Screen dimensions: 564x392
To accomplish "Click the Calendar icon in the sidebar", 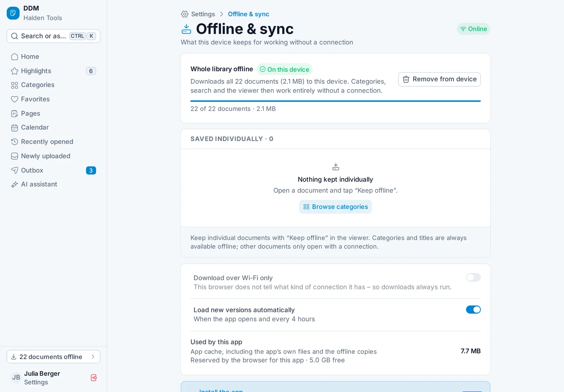I will (x=14, y=128).
